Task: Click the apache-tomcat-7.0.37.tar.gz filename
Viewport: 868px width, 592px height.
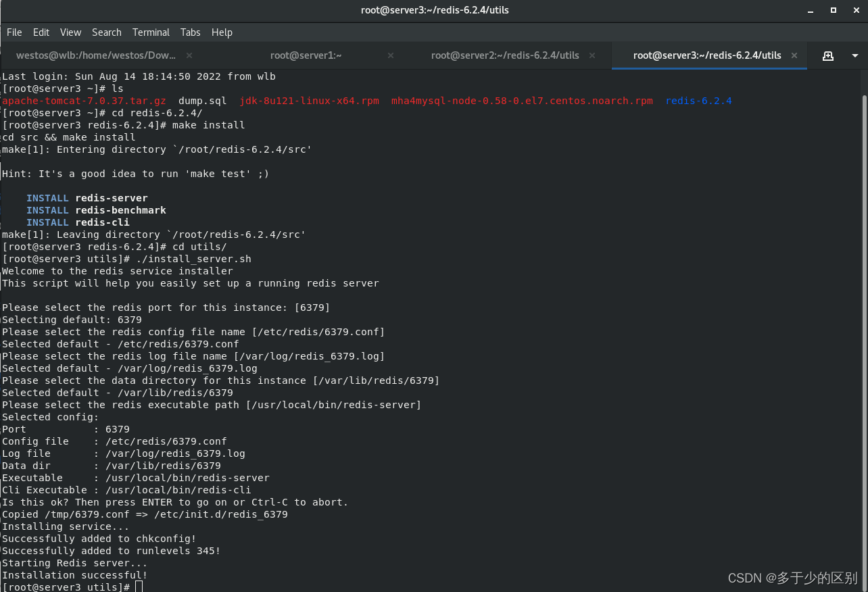Action: [84, 101]
